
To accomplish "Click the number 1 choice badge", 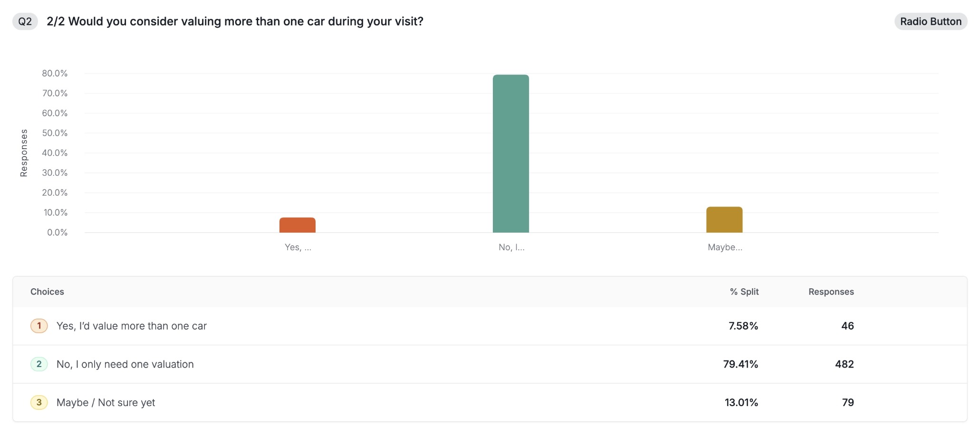I will click(39, 326).
